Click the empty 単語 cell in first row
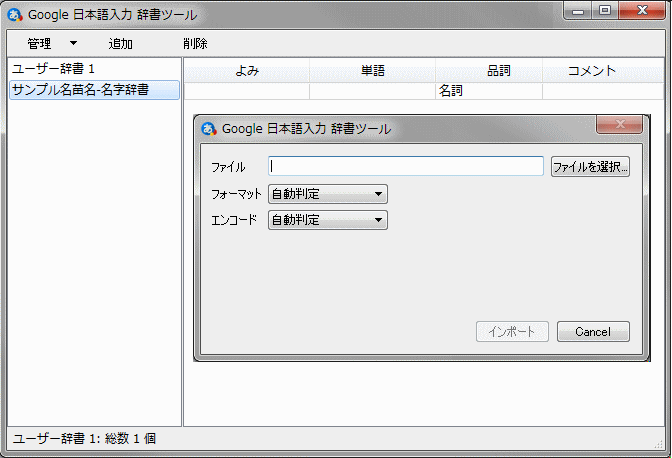The width and height of the screenshot is (672, 458). pos(372,91)
